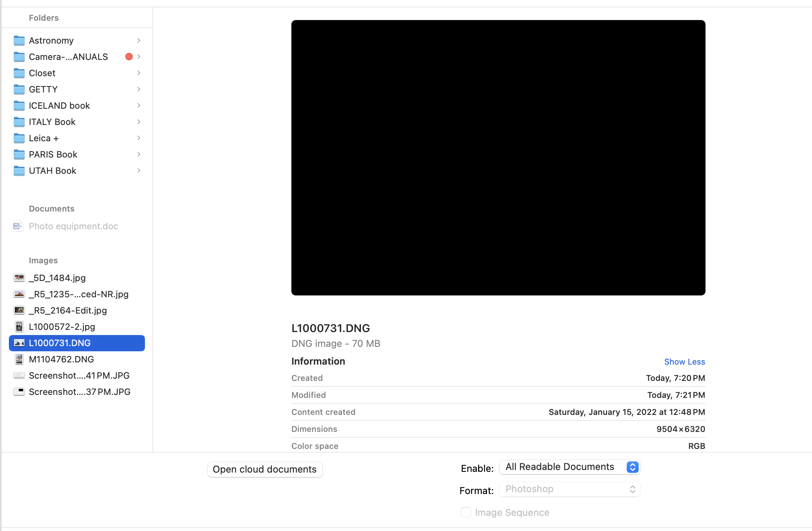Click the _R5_2164-Edit.jpg file icon
This screenshot has width=812, height=531.
[x=19, y=310]
